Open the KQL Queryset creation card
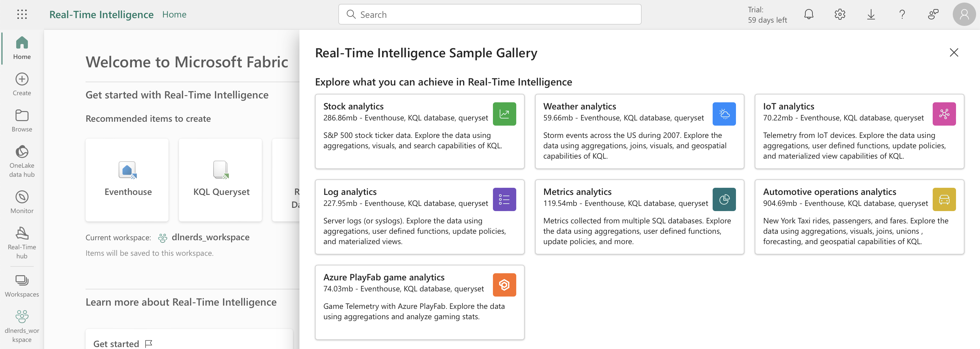Screen dimensions: 980x349 (220, 179)
